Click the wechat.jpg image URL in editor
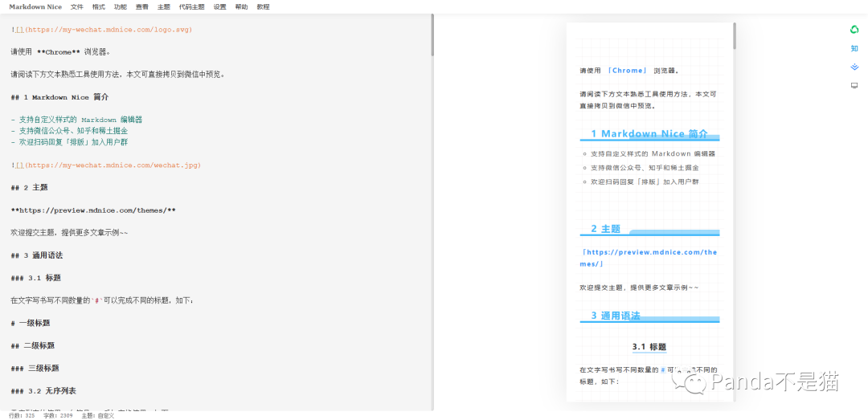The image size is (868, 420). click(113, 165)
